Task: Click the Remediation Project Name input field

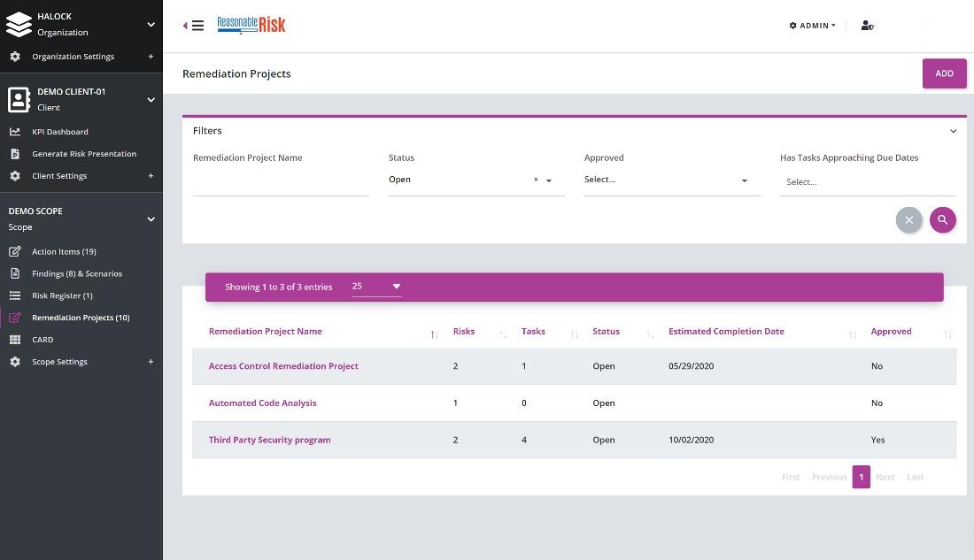Action: (281, 182)
